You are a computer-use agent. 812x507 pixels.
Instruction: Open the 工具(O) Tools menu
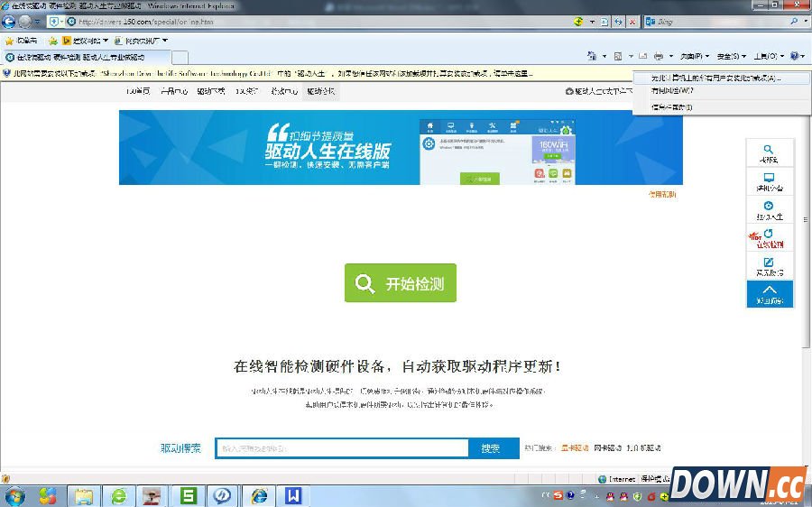pyautogui.click(x=769, y=56)
